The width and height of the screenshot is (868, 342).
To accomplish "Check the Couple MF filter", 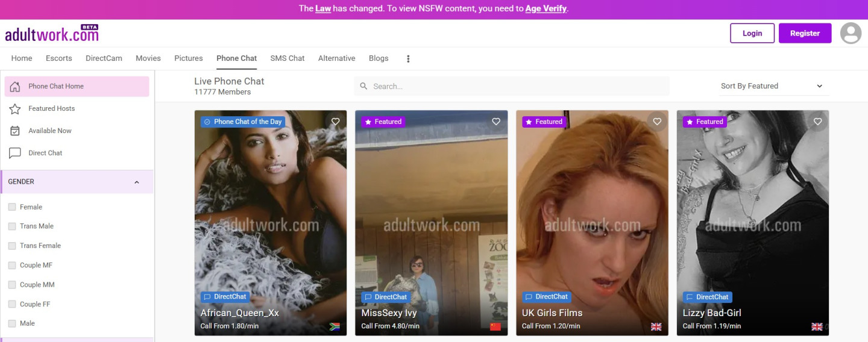I will (x=12, y=266).
